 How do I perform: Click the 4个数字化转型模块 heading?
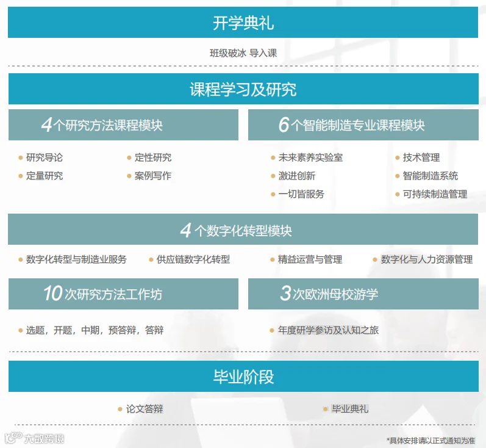[x=243, y=229]
